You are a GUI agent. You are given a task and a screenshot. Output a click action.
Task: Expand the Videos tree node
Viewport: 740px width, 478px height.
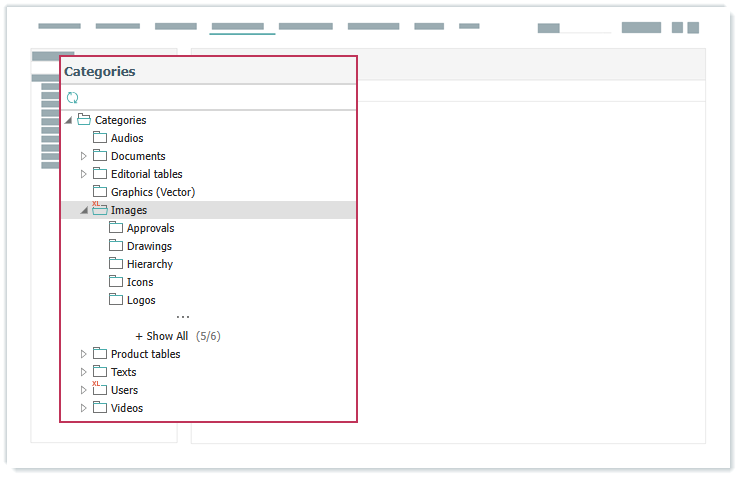84,408
